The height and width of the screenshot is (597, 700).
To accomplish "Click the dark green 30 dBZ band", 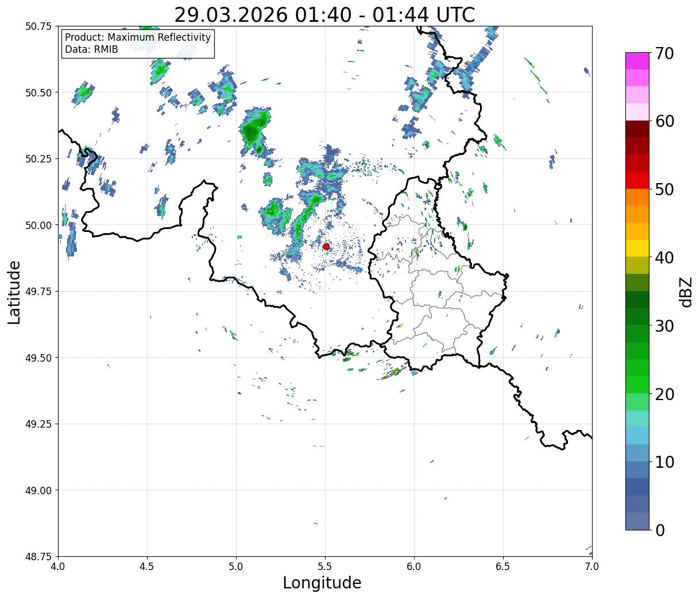I will [x=637, y=317].
